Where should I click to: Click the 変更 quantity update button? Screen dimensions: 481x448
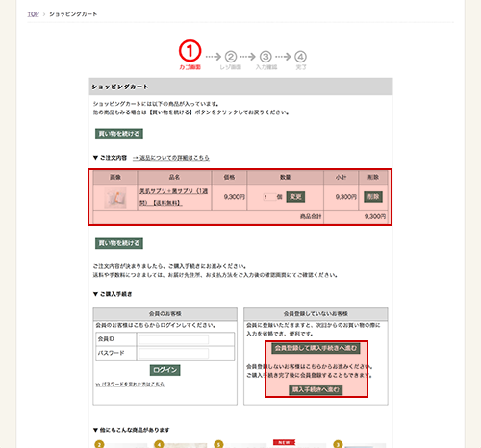[295, 197]
